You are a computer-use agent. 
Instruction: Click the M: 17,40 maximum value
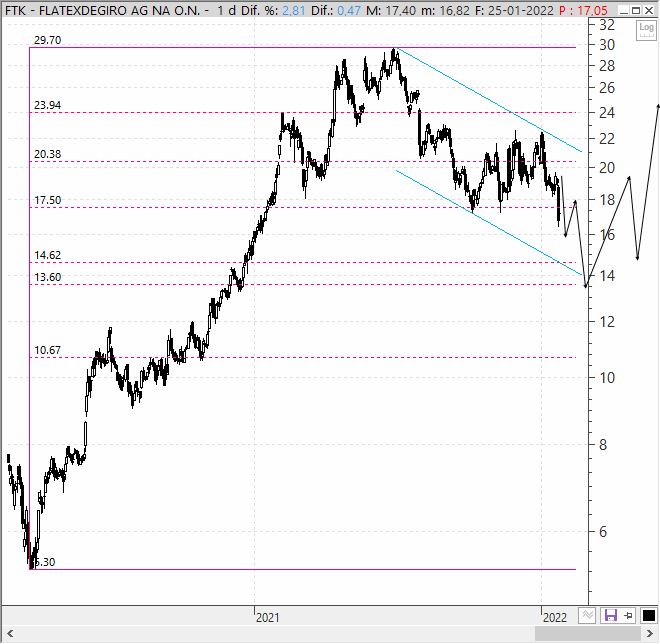[x=391, y=11]
